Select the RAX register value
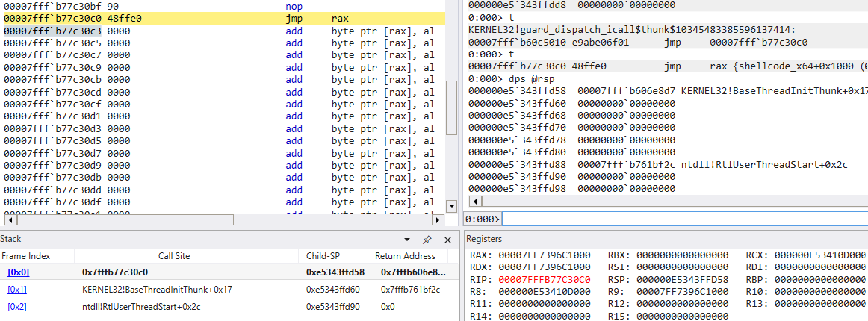868x321 pixels. pos(544,256)
